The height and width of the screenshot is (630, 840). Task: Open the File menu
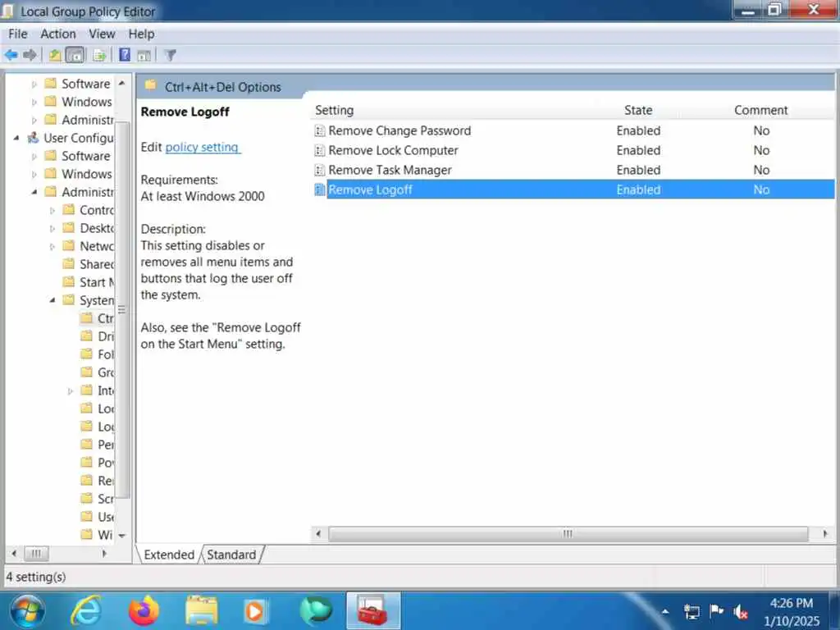click(18, 34)
